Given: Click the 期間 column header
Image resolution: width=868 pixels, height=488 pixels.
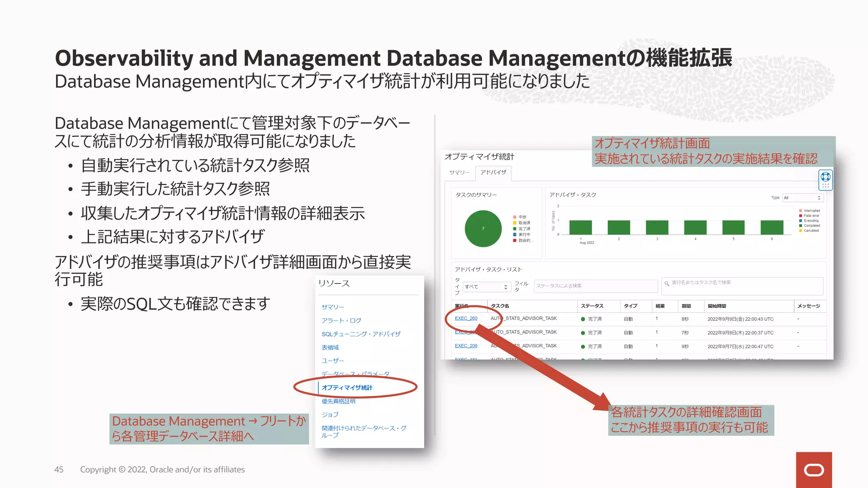Looking at the screenshot, I should pos(686,306).
